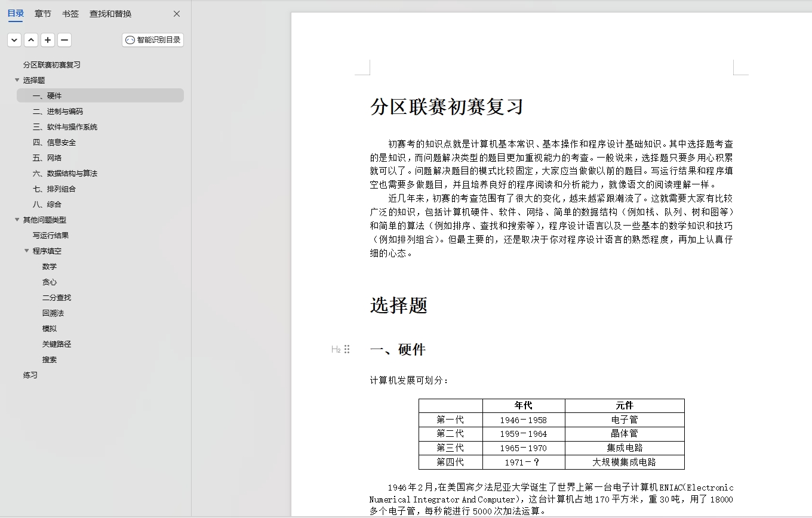
Task: Open 回溯法 outline entry
Action: (53, 313)
